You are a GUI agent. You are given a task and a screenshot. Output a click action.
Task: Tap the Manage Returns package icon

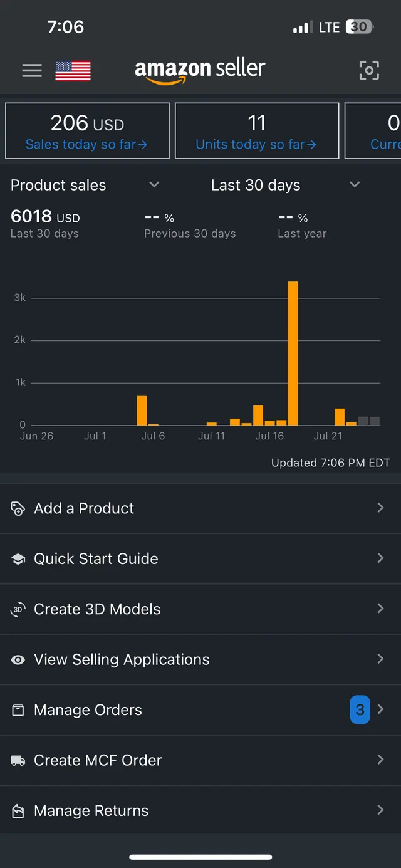tap(18, 811)
